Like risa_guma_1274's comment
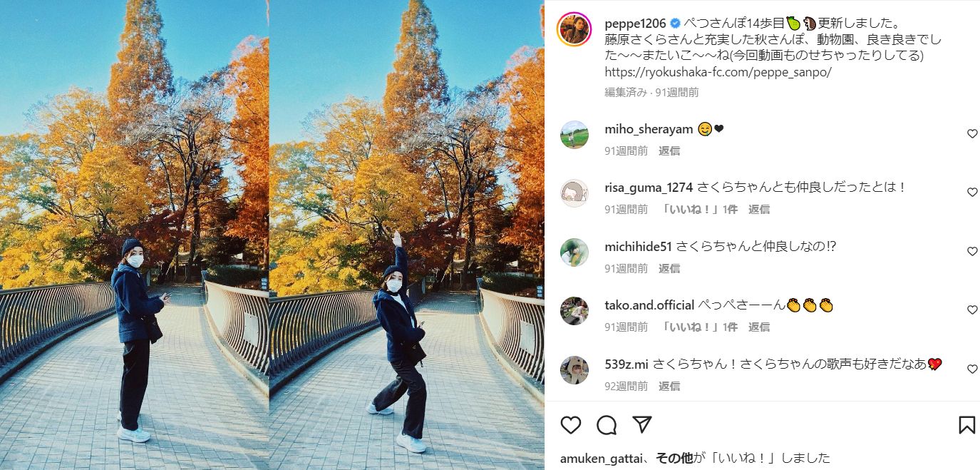Image resolution: width=980 pixels, height=470 pixels. pyautogui.click(x=972, y=192)
